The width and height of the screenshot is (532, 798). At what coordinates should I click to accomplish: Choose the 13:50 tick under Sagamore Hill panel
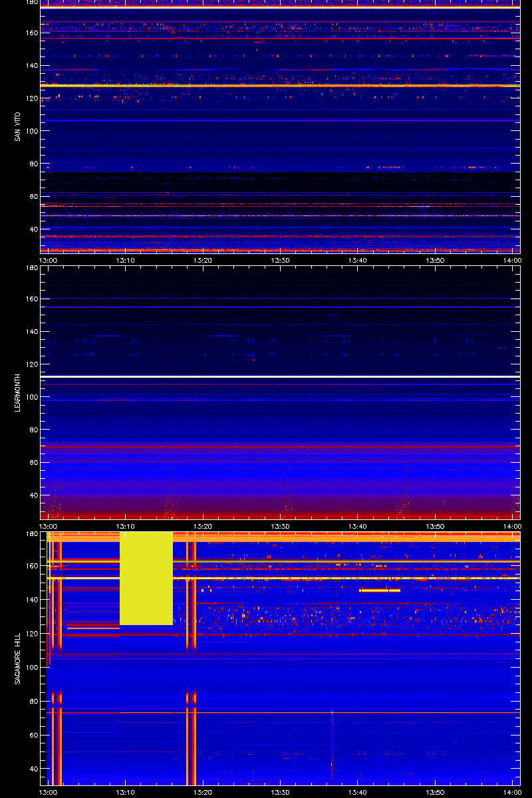pyautogui.click(x=435, y=793)
